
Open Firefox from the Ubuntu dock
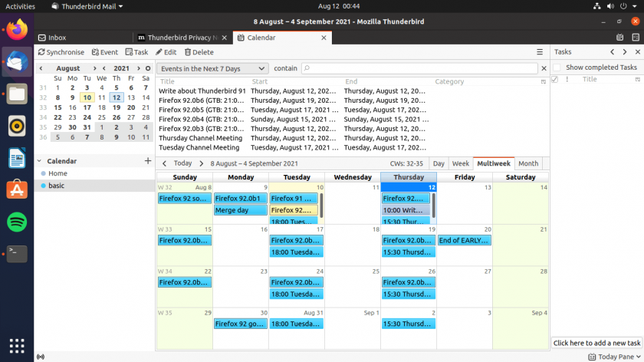tap(17, 30)
